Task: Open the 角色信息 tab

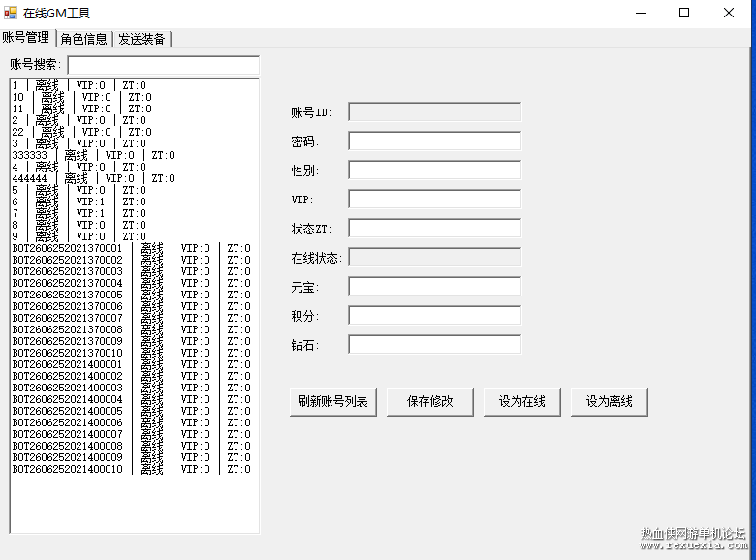Action: click(84, 39)
